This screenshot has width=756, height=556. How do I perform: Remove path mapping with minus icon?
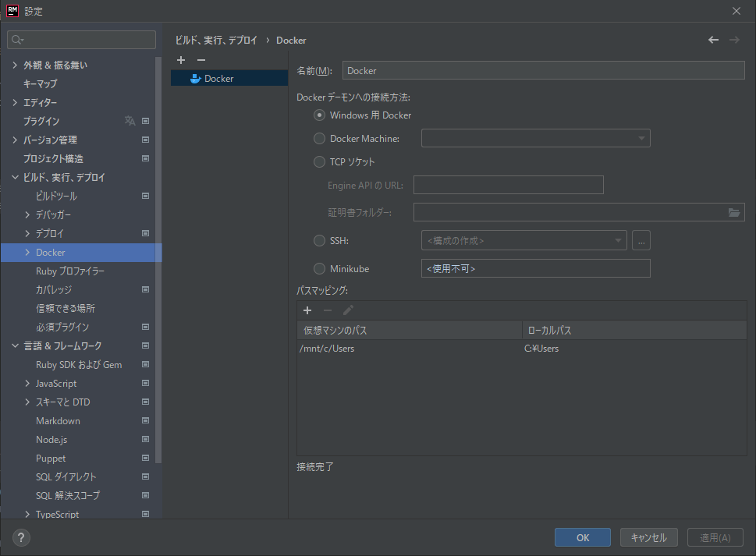pos(328,310)
